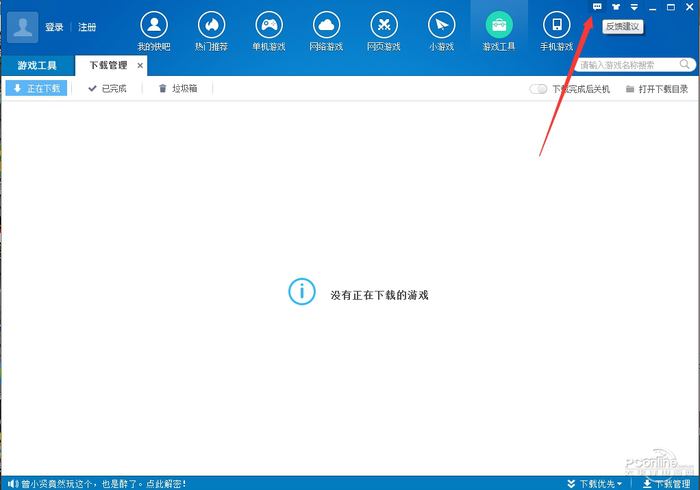
Task: Maximize the window
Action: click(671, 7)
